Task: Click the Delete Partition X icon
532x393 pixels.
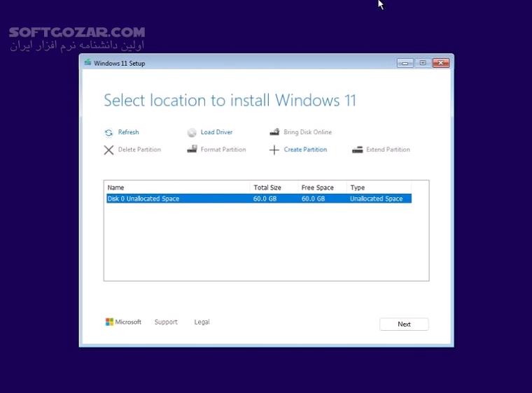Action: point(108,150)
